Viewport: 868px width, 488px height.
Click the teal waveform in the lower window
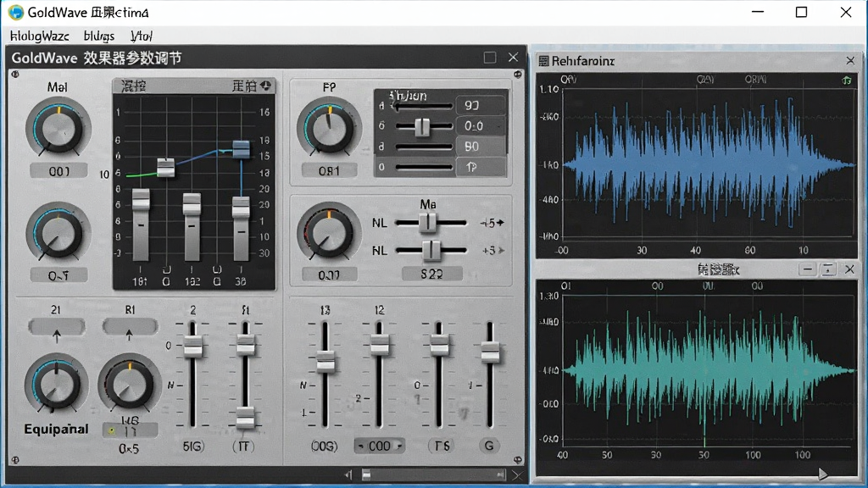coord(709,369)
